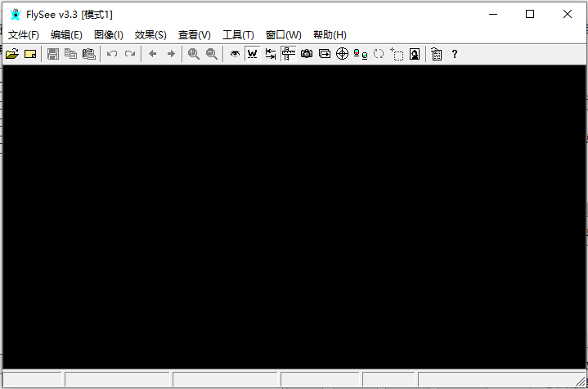This screenshot has width=588, height=389.
Task: Expand the 帮助(H) menu
Action: [x=330, y=34]
